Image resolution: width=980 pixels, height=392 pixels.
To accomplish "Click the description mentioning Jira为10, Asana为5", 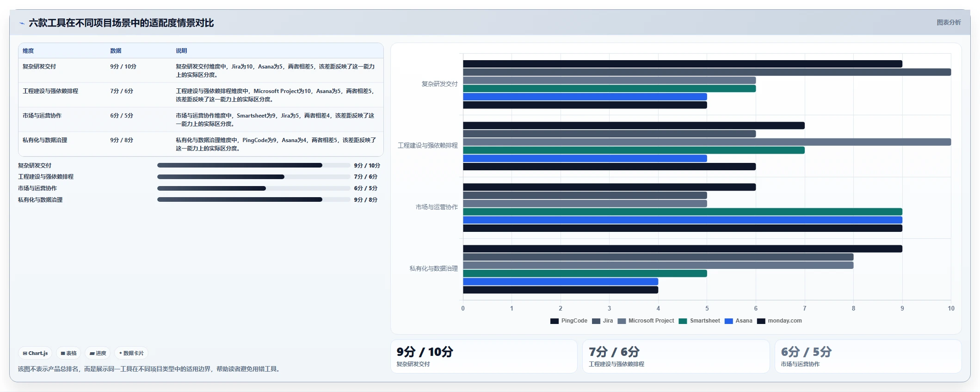I will (x=276, y=70).
